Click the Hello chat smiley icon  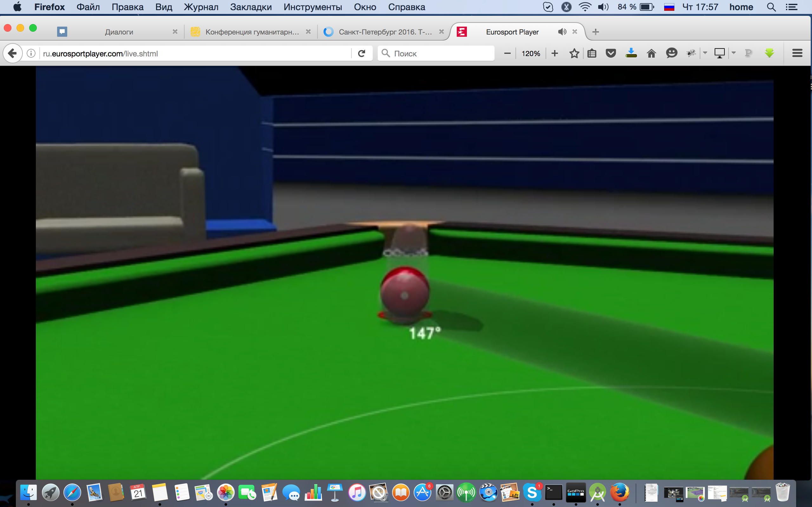pos(671,53)
